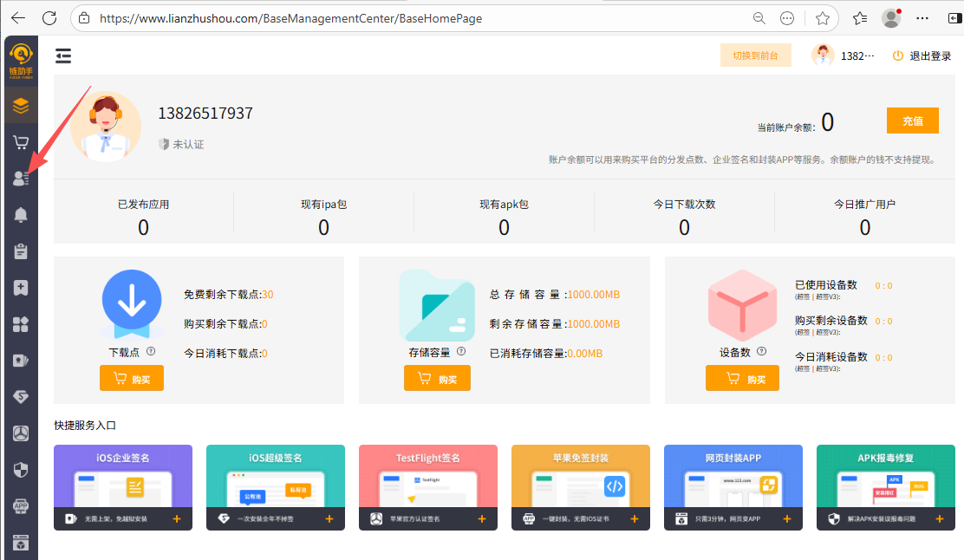Click the bookmark plus icon in sidebar
The image size is (964, 560).
[x=21, y=288]
